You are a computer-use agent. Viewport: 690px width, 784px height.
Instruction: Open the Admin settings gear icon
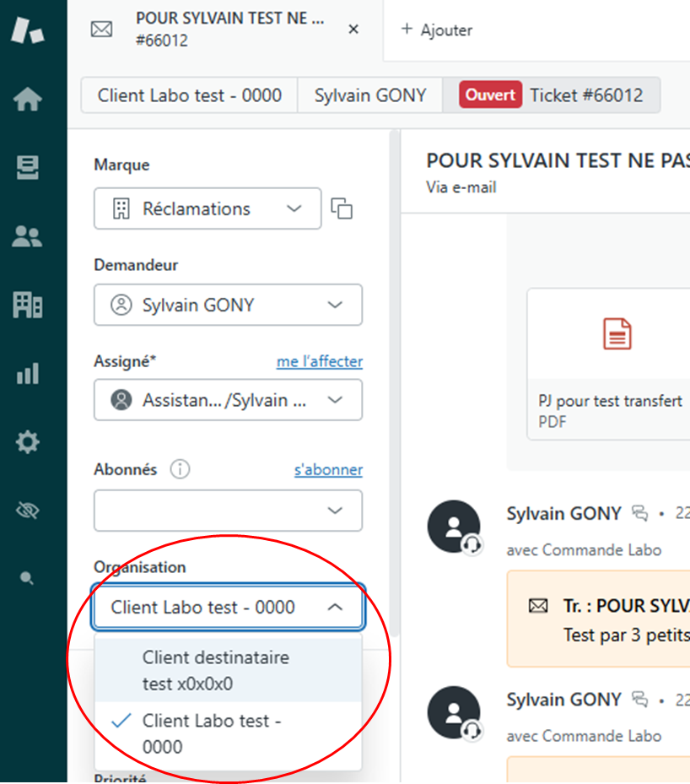(28, 441)
